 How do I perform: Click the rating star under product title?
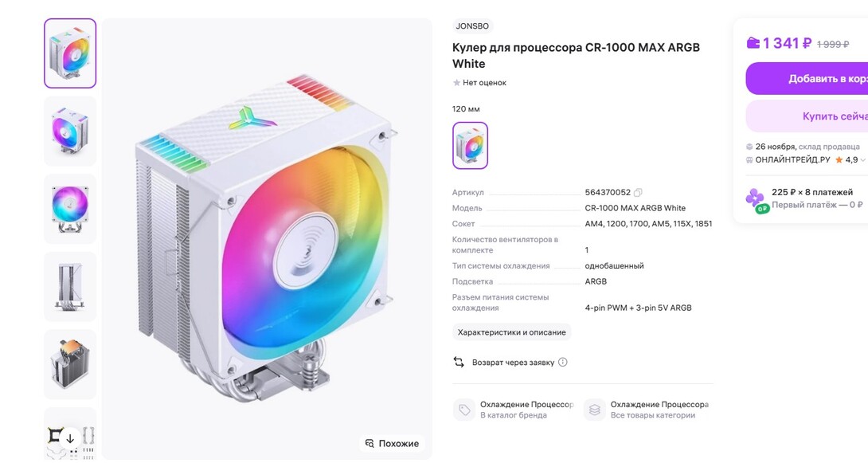[x=456, y=83]
